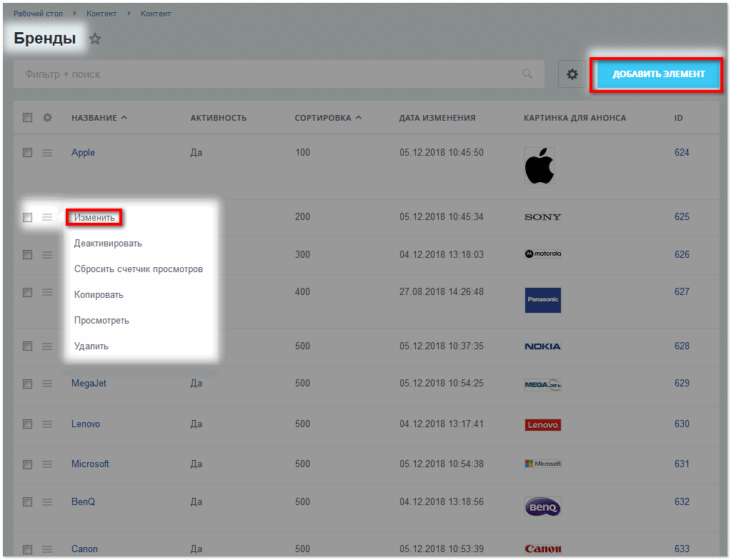Image resolution: width=731 pixels, height=560 pixels.
Task: Open row actions menu for BenQ
Action: (x=47, y=501)
